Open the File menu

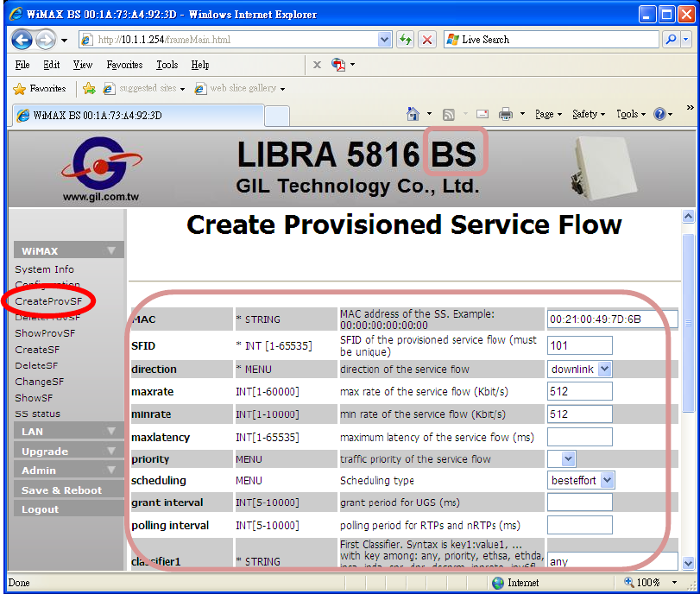22,65
